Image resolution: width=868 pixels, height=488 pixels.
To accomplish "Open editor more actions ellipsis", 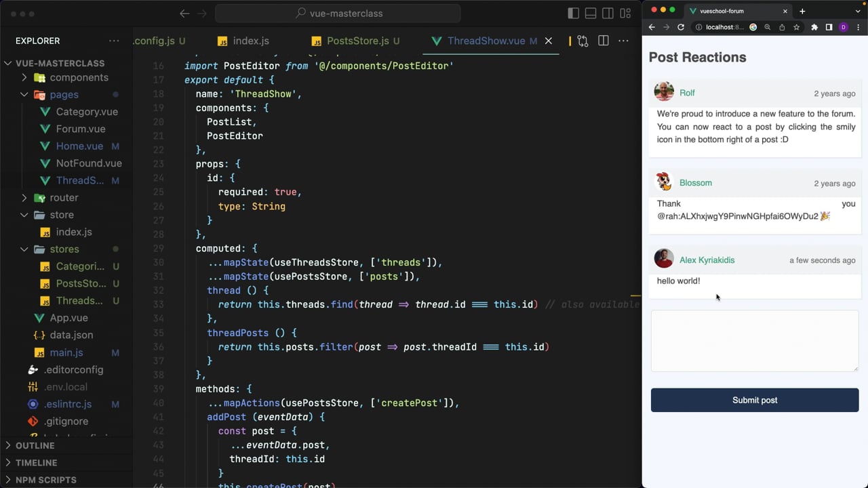I will (x=623, y=41).
